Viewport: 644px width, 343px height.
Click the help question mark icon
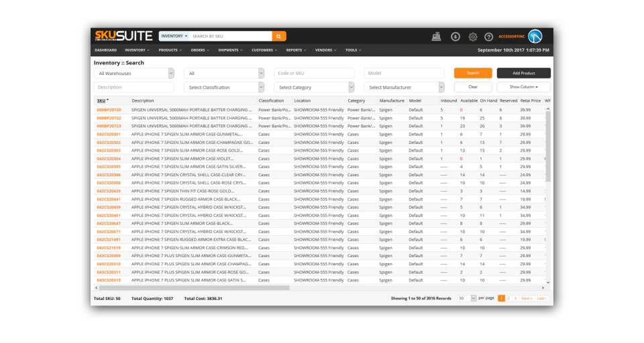(x=488, y=37)
